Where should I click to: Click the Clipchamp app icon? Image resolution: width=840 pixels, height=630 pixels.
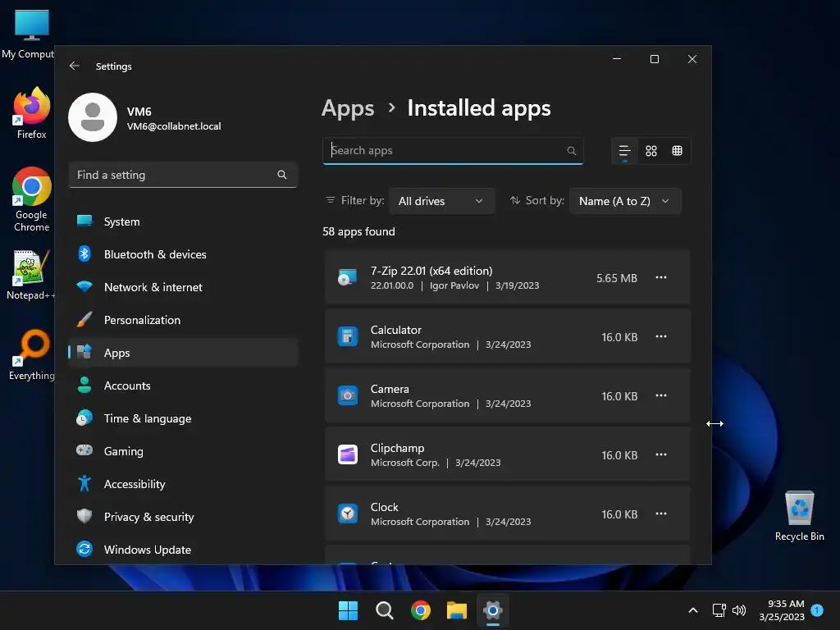click(x=347, y=454)
